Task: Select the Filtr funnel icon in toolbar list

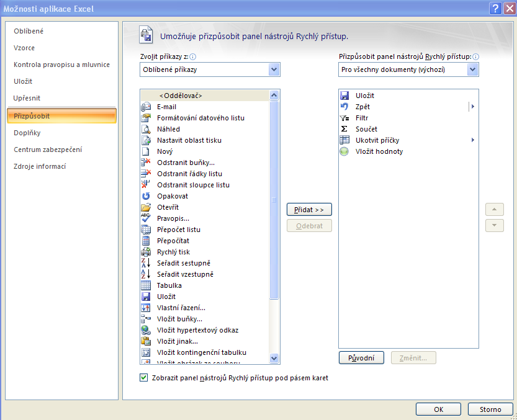Action: point(344,118)
